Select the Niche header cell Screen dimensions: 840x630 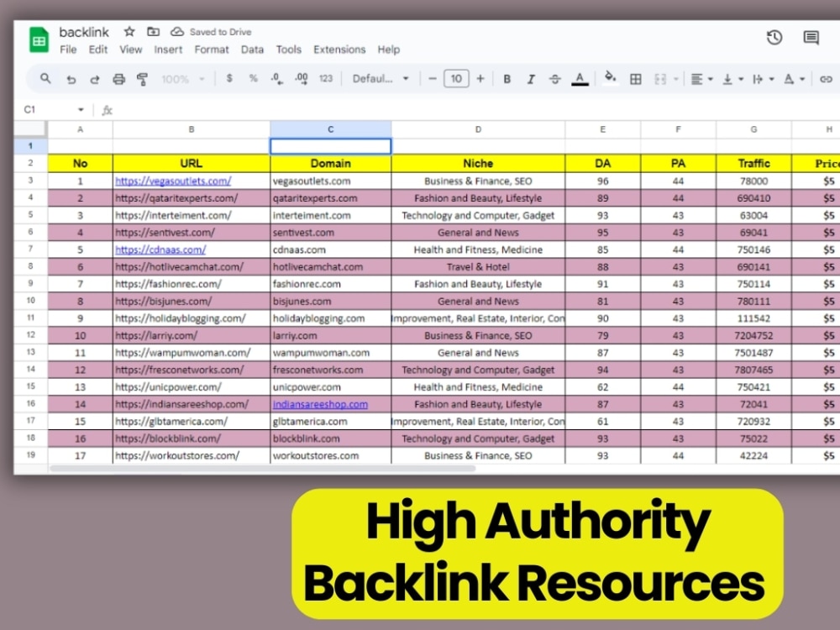(478, 164)
